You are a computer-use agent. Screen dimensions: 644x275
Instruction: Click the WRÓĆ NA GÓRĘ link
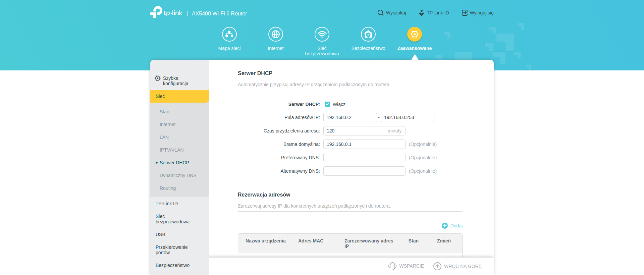click(462, 266)
